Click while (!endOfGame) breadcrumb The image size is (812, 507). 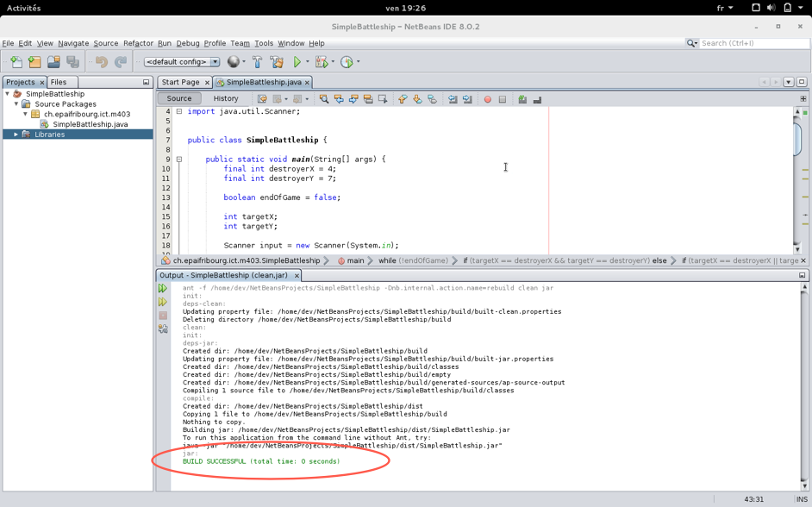(413, 260)
